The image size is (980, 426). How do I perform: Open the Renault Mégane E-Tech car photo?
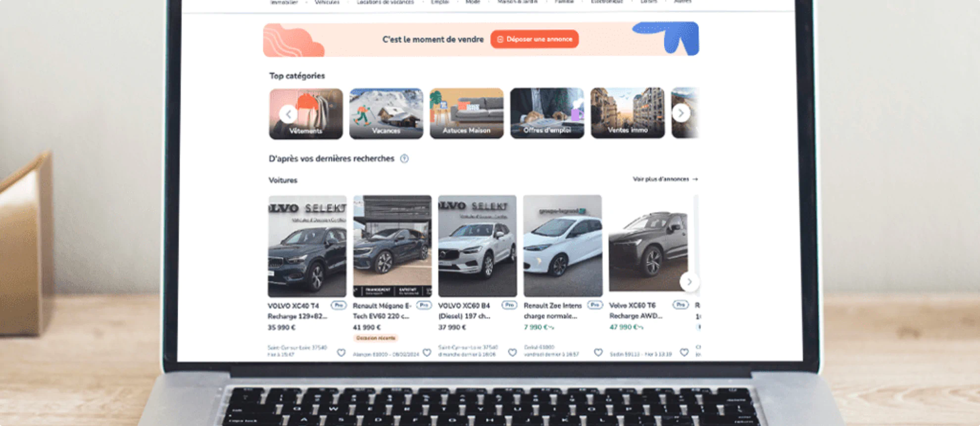pos(392,246)
